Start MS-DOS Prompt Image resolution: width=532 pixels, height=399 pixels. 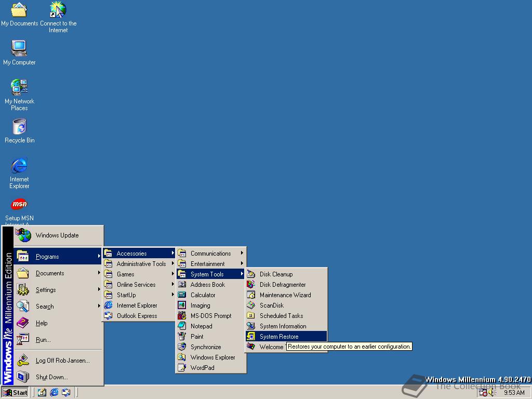click(211, 316)
